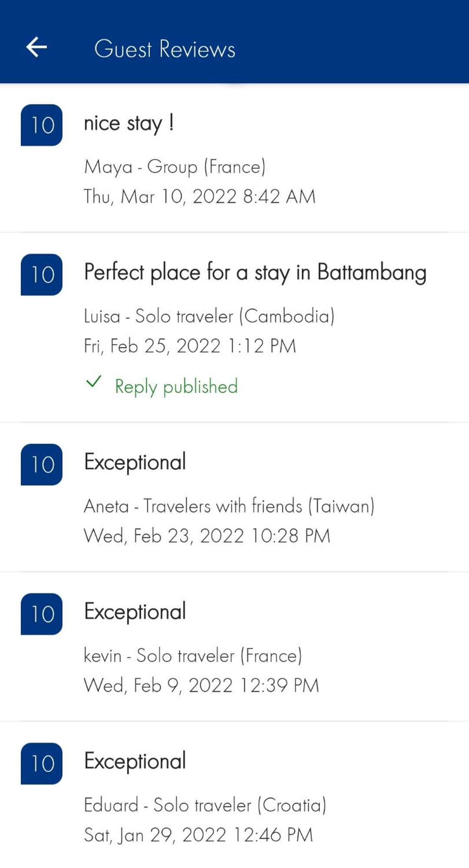
Task: Tap score badge on Luisa's Battambang review
Action: click(x=42, y=275)
